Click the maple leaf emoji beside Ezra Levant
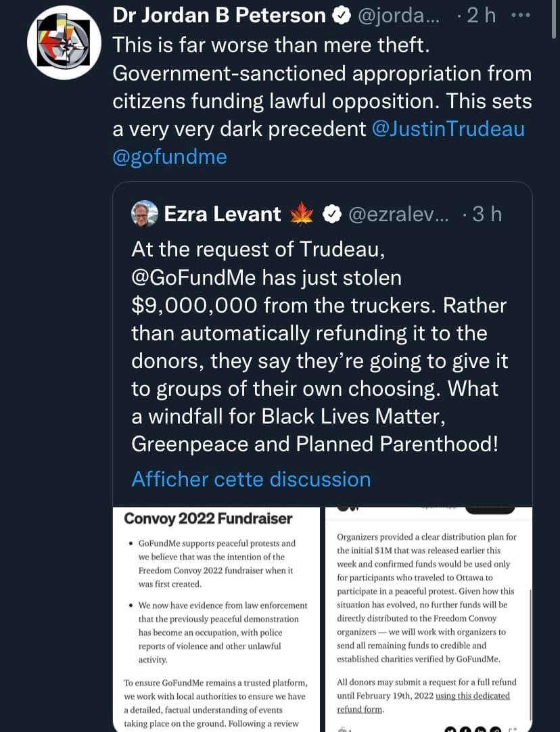The width and height of the screenshot is (560, 732). pyautogui.click(x=302, y=214)
